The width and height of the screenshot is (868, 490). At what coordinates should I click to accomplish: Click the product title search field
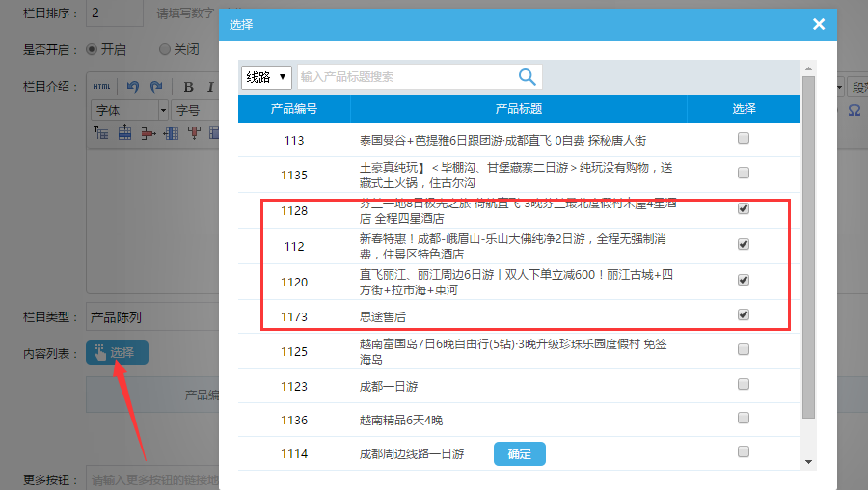405,77
